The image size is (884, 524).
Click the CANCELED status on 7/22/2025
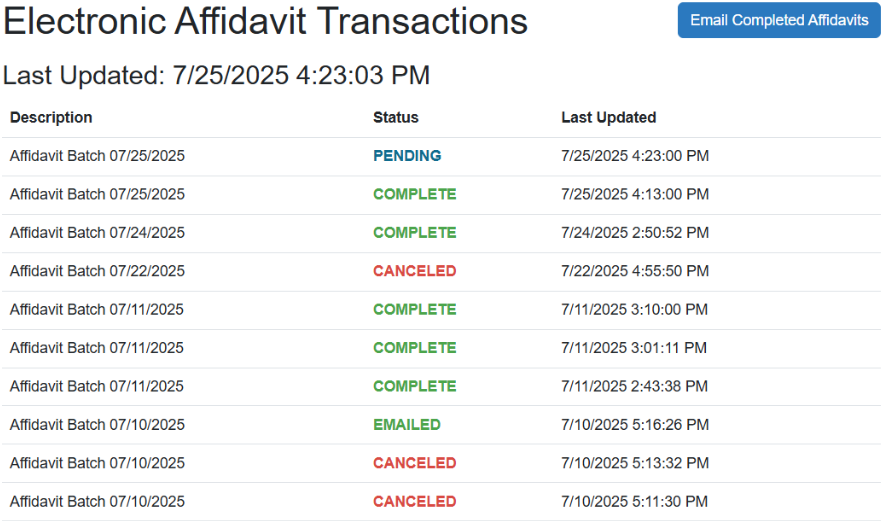pos(414,271)
